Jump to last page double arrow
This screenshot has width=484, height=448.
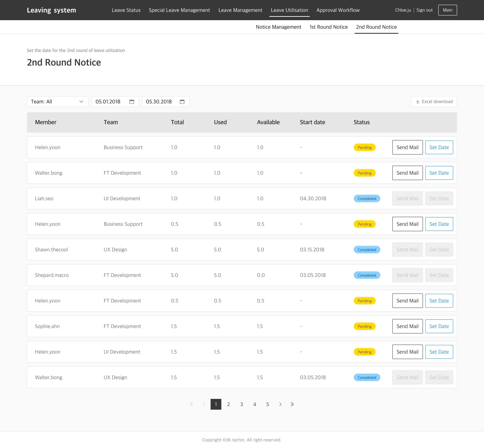(292, 404)
